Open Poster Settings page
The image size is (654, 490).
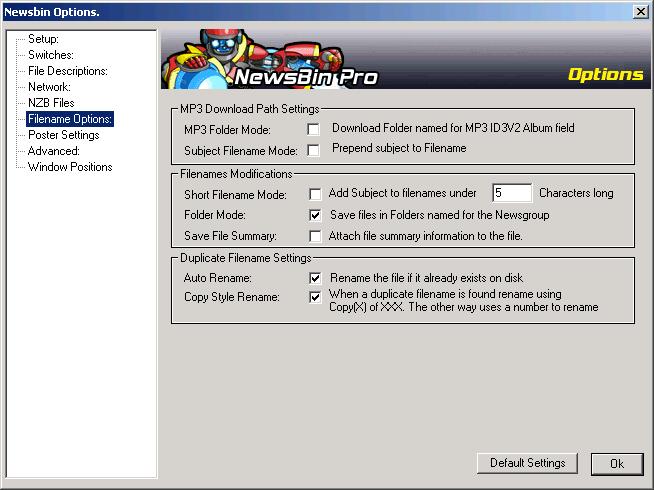click(63, 135)
